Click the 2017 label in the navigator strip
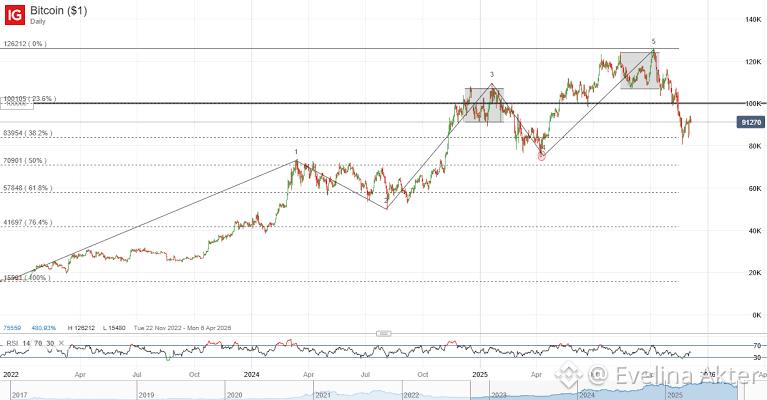This screenshot has height=400, width=767. coord(20,395)
